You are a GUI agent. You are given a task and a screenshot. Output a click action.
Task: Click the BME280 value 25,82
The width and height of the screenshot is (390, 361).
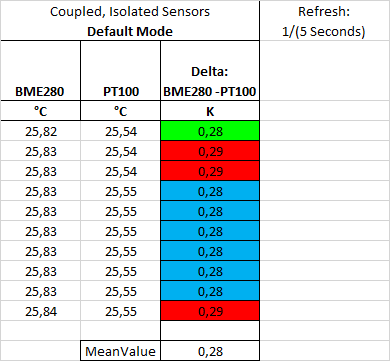[x=40, y=131]
